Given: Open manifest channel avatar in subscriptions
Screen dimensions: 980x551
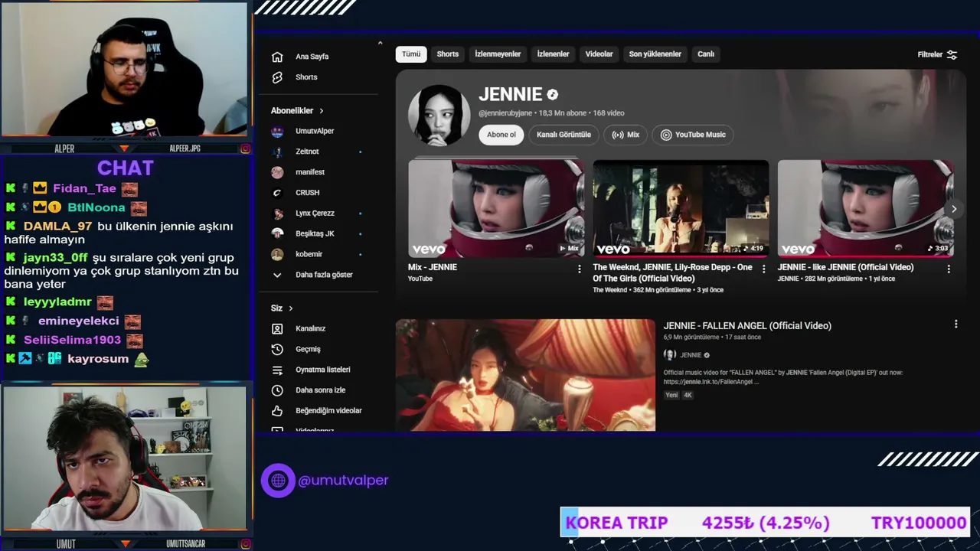Looking at the screenshot, I should (x=277, y=172).
